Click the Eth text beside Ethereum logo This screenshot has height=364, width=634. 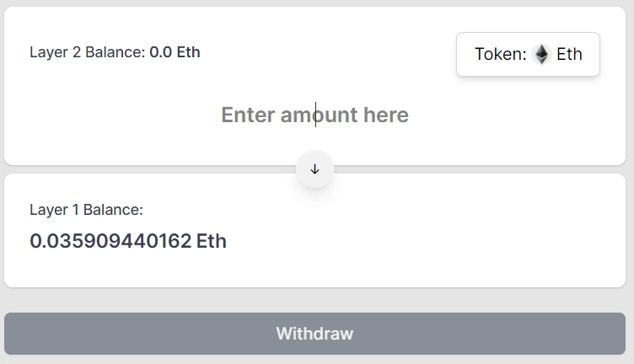(569, 55)
